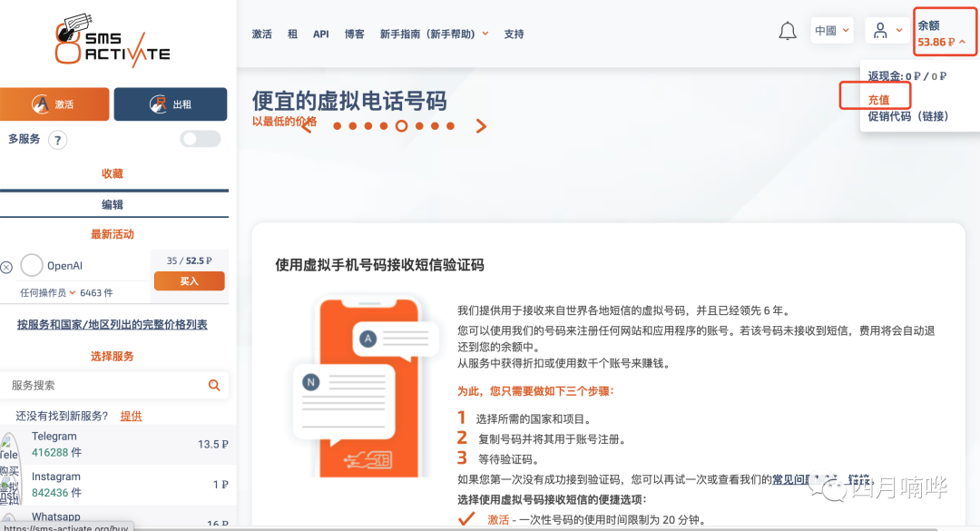This screenshot has width=980, height=531.
Task: Toggle the 多服务 multi-service switch
Action: pos(201,139)
